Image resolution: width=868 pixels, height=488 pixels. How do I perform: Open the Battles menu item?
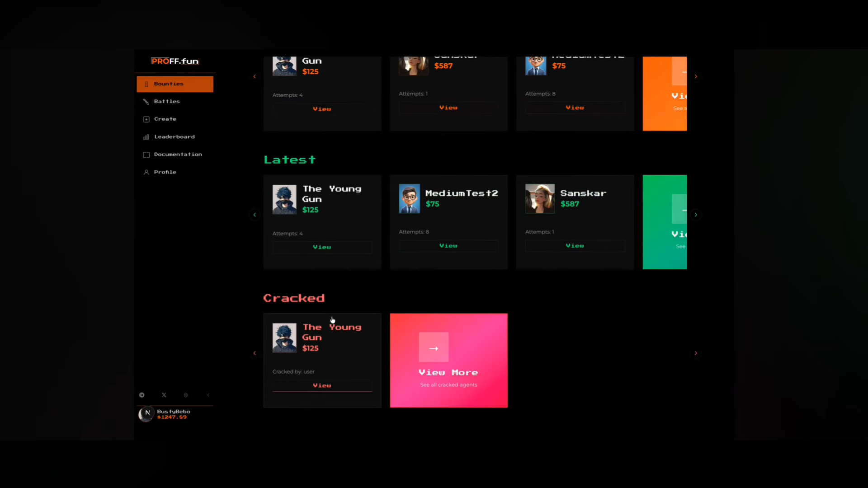[x=166, y=102]
